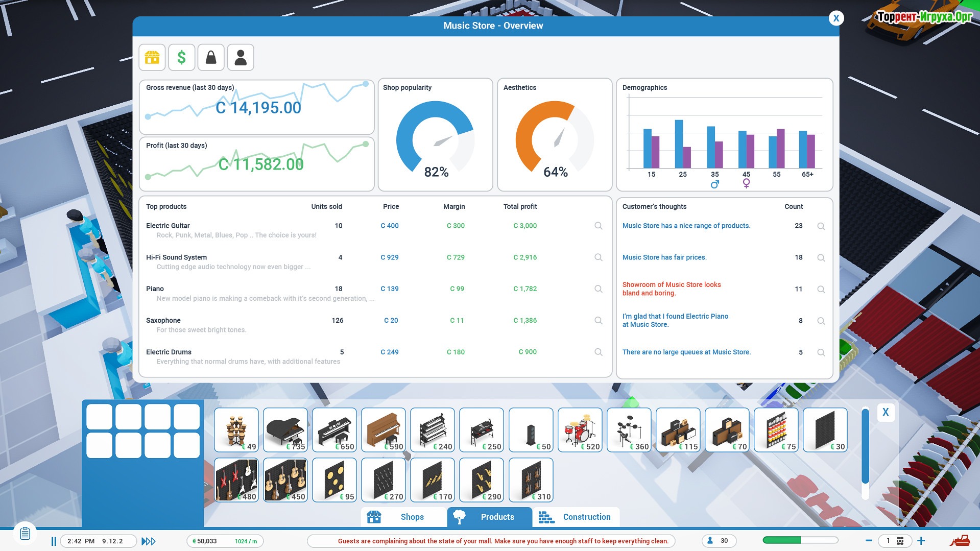This screenshot has width=980, height=551.
Task: Click magnifier next to fair prices thought
Action: (x=821, y=258)
